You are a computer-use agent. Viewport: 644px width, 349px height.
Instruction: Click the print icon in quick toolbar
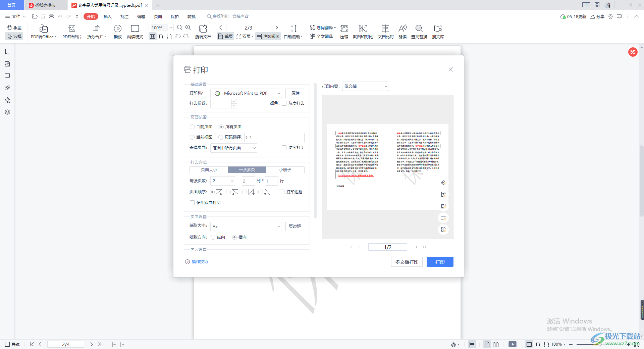(x=51, y=16)
